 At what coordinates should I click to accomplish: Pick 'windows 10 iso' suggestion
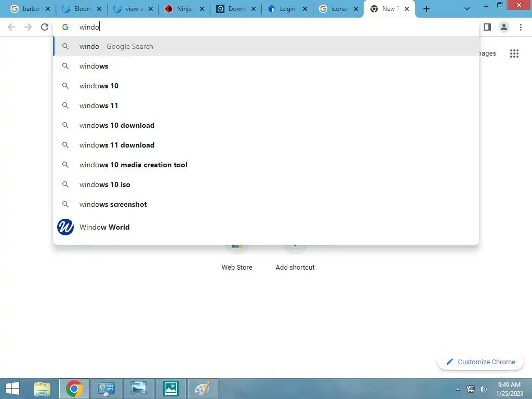pos(266,184)
